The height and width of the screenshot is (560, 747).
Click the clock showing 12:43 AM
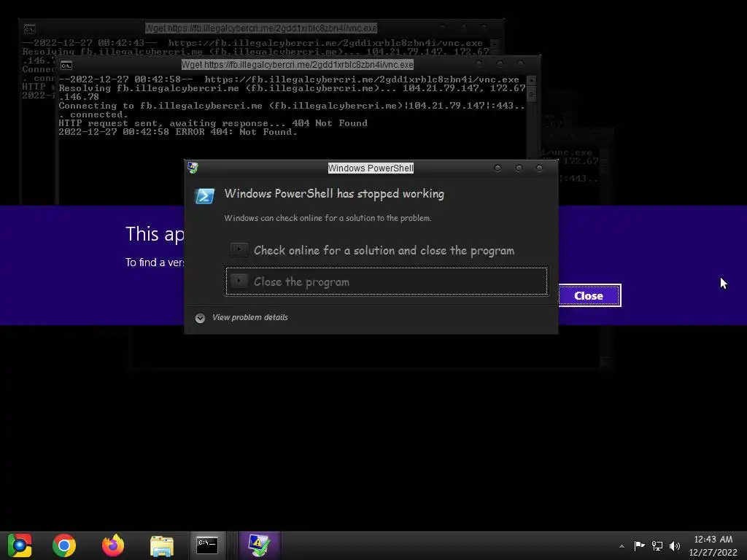[x=713, y=540]
